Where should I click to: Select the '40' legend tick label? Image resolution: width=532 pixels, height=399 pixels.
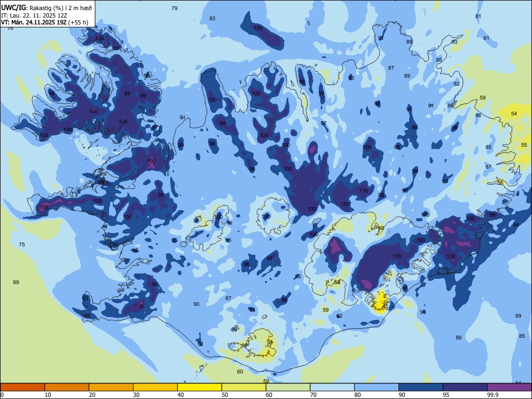click(x=181, y=395)
